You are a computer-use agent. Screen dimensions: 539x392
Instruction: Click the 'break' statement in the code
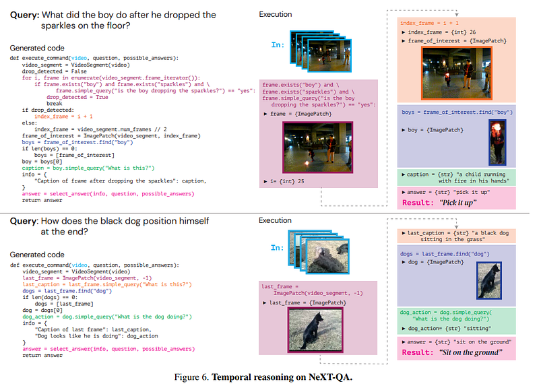click(x=55, y=104)
